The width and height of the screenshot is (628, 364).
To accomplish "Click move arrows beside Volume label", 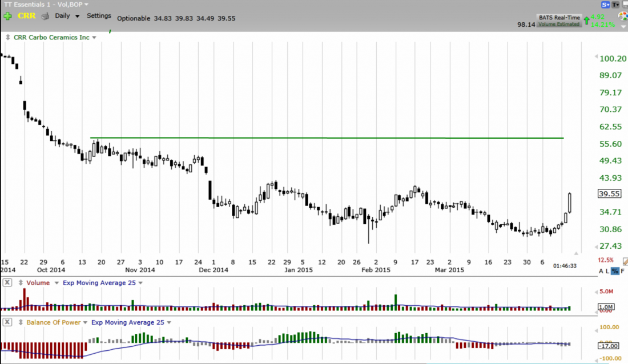I will tap(21, 282).
